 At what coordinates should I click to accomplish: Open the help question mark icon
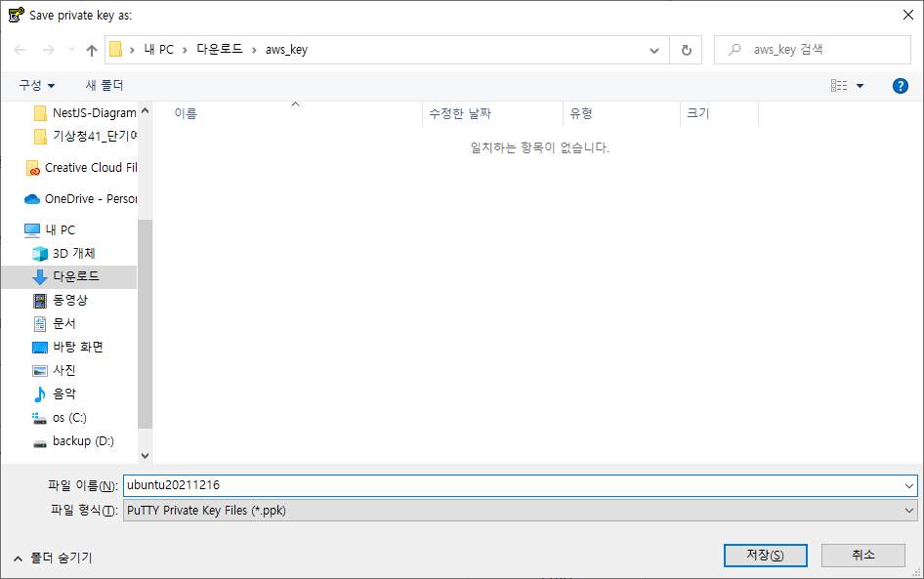(900, 85)
